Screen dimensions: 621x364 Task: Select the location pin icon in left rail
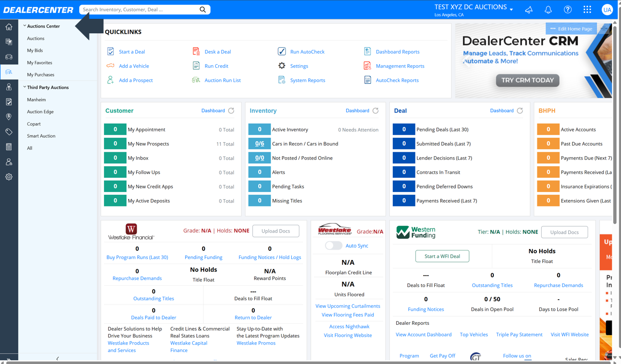point(9,117)
